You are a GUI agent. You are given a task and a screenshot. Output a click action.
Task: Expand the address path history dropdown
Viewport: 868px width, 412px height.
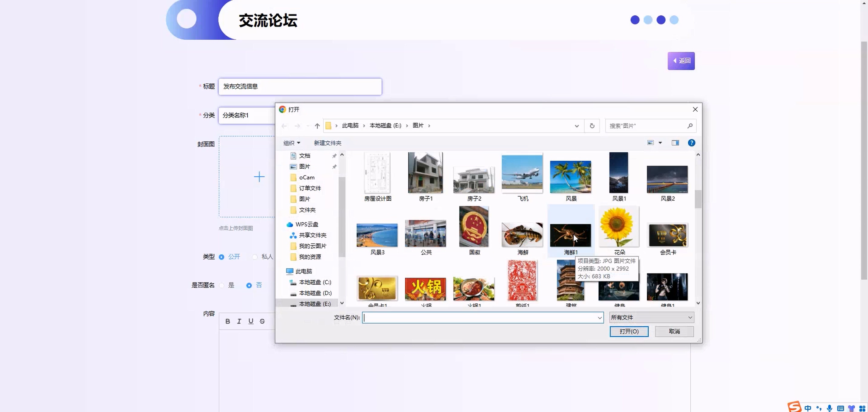point(577,126)
